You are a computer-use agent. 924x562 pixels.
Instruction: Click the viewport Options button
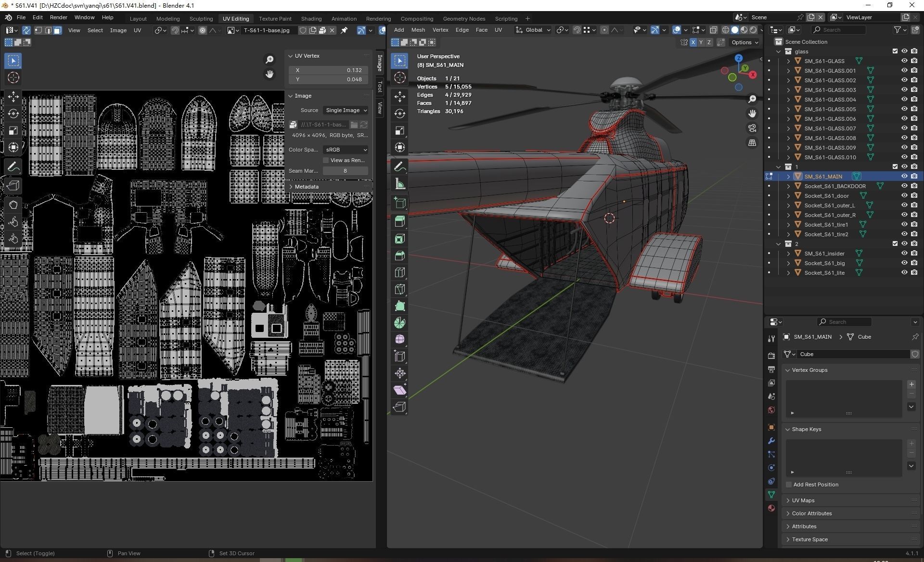pos(744,42)
